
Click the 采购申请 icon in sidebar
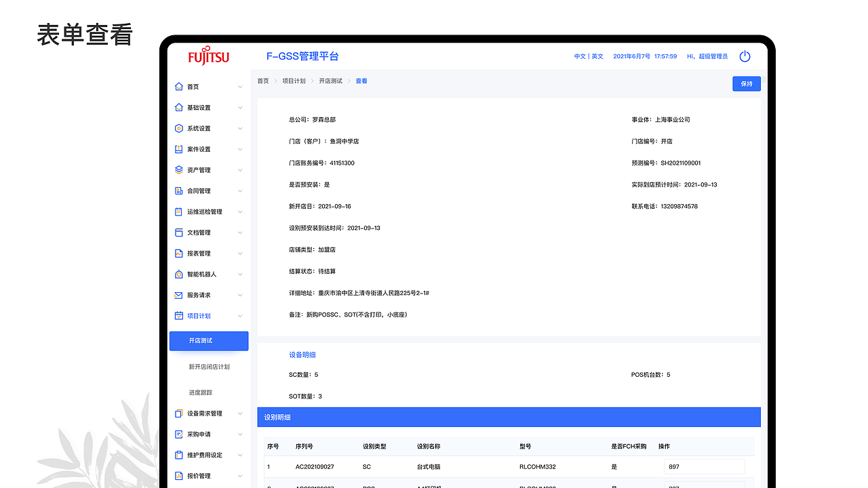click(x=178, y=434)
